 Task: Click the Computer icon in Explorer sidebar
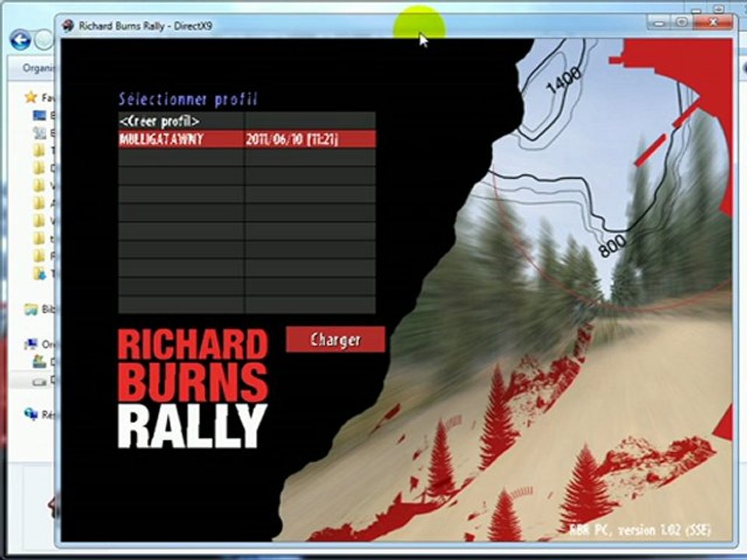(31, 343)
